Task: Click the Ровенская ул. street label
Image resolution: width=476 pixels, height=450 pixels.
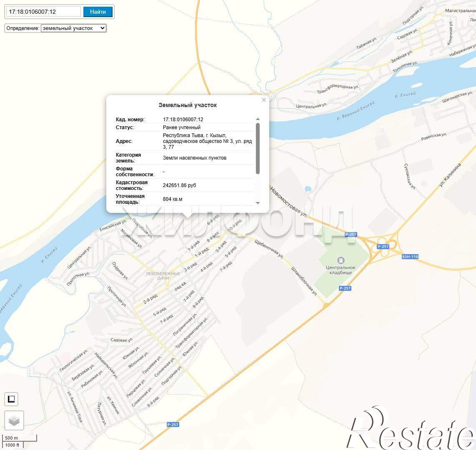Action: tap(434, 137)
